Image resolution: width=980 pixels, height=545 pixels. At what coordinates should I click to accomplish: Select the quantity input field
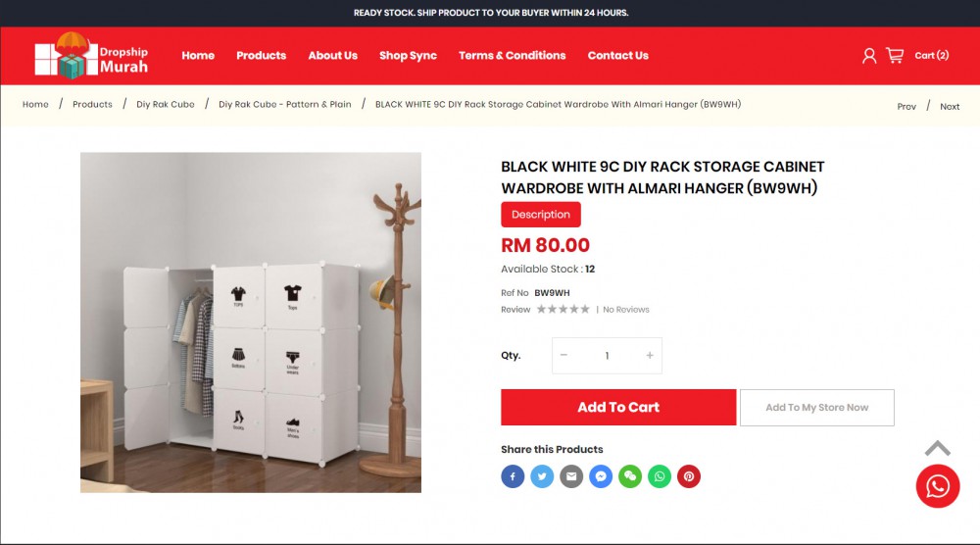click(607, 355)
